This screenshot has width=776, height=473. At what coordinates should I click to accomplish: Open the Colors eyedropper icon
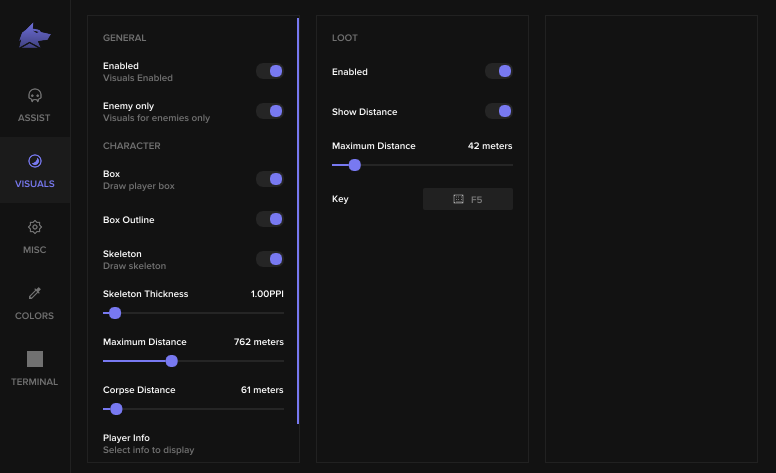pos(35,293)
